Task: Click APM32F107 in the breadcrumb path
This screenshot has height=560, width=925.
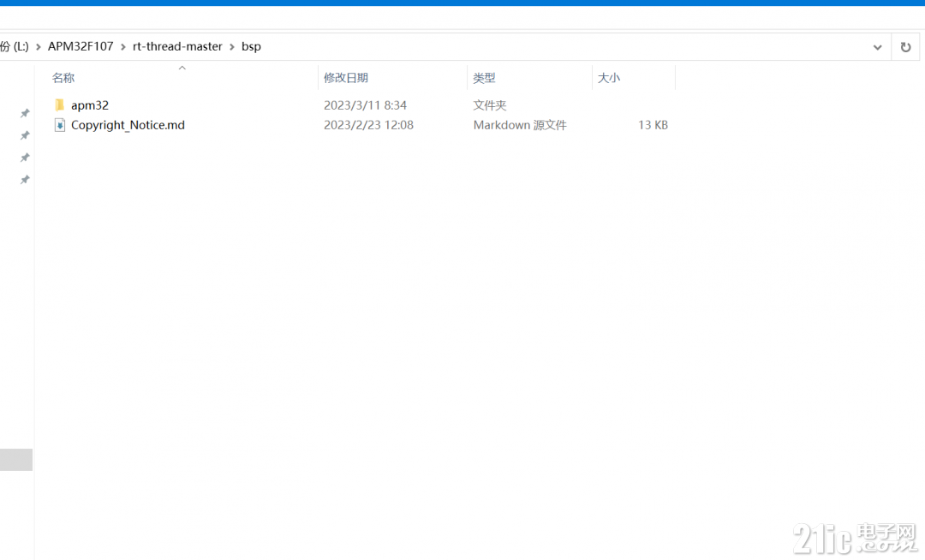Action: [81, 46]
